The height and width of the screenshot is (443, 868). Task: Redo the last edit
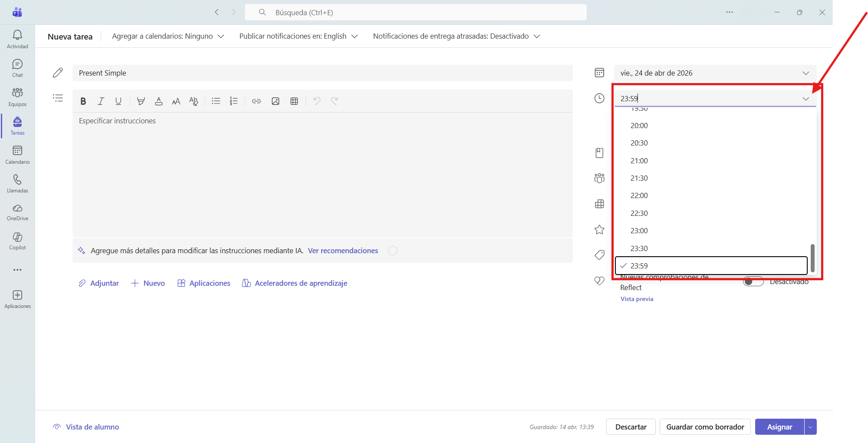pos(334,101)
